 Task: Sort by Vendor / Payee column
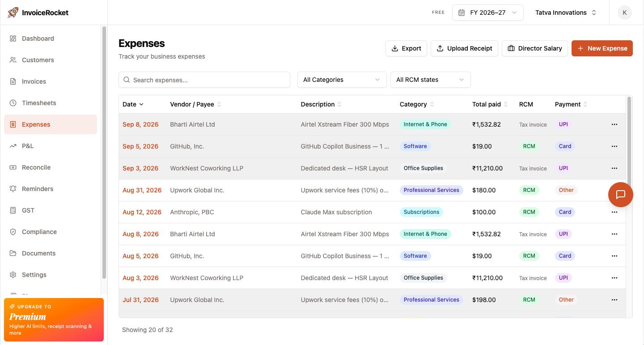click(x=195, y=104)
